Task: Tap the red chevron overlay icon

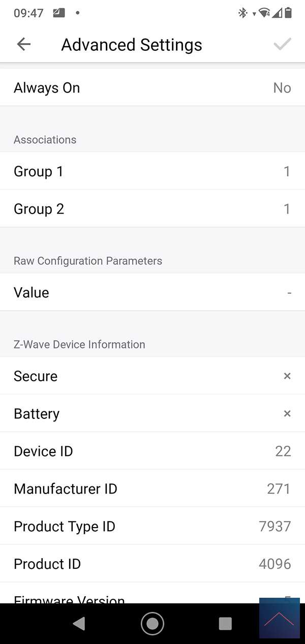Action: click(279, 618)
